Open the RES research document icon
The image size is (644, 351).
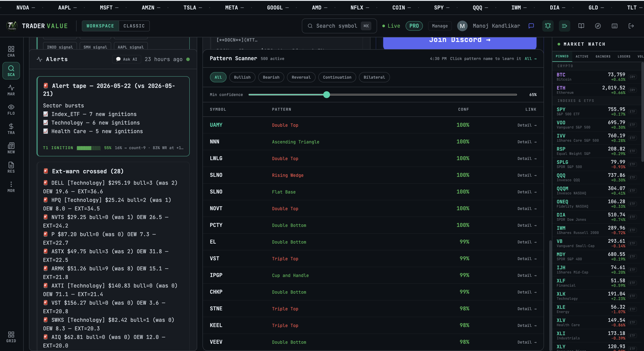point(11,167)
